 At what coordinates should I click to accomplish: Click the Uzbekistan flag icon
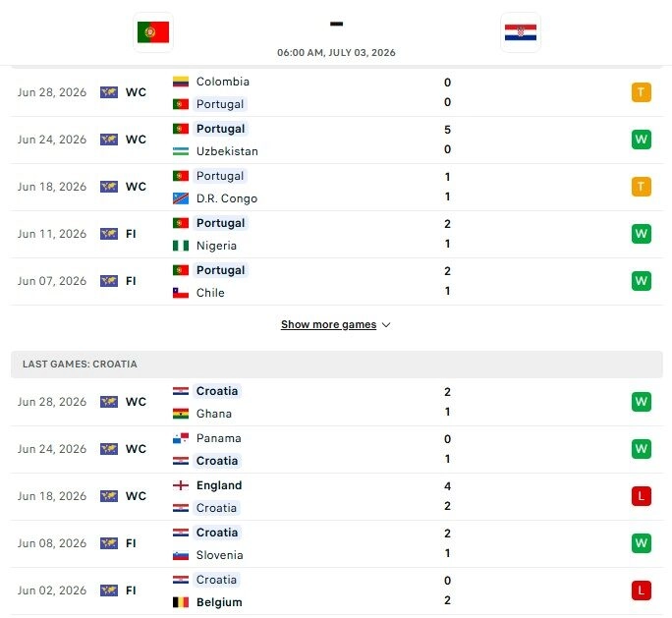click(x=181, y=151)
